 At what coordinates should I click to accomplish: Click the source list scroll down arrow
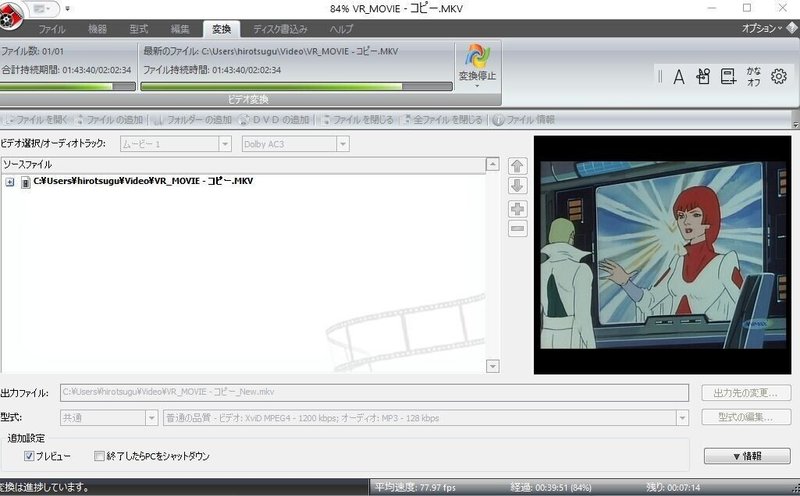point(492,366)
